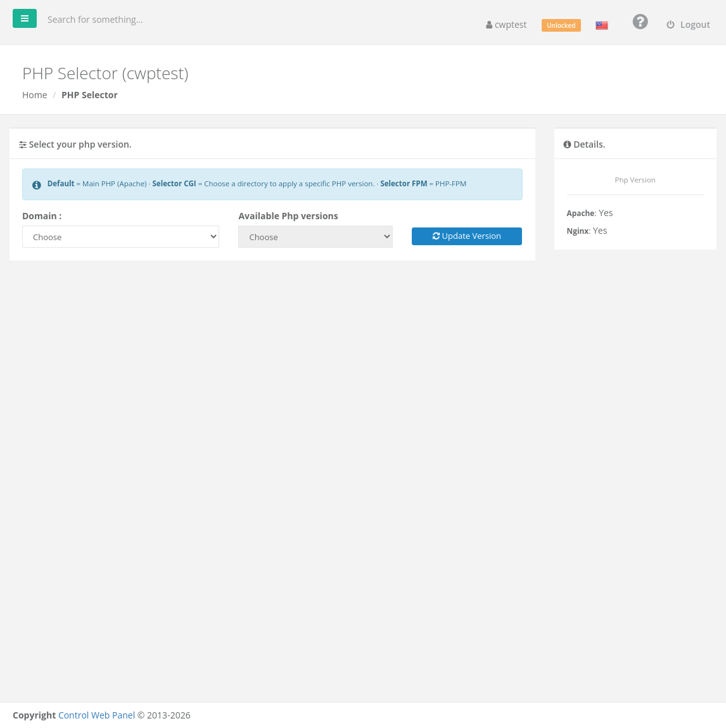This screenshot has height=728, width=726.
Task: Open the Available Php versions dropdown
Action: [x=315, y=237]
